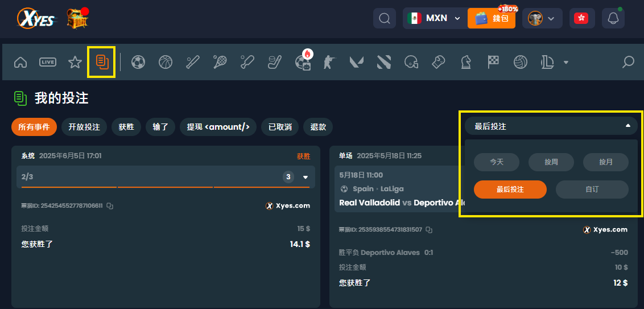Image resolution: width=644 pixels, height=309 pixels.
Task: Open the chess knight icon category
Action: click(x=466, y=62)
